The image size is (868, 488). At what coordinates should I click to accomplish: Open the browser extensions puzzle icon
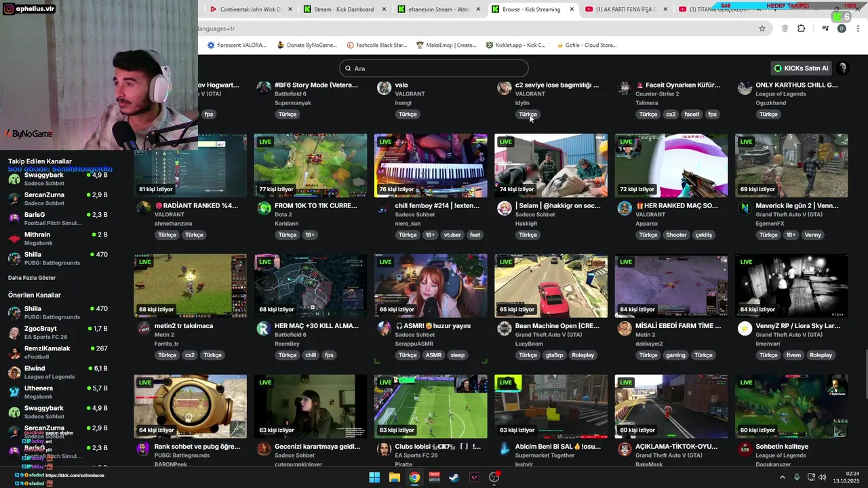802,28
